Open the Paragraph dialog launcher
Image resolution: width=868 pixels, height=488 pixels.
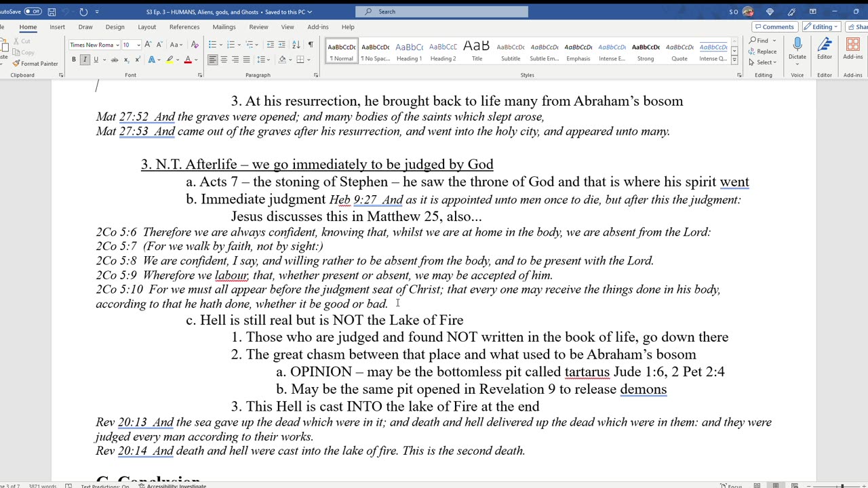pyautogui.click(x=317, y=75)
